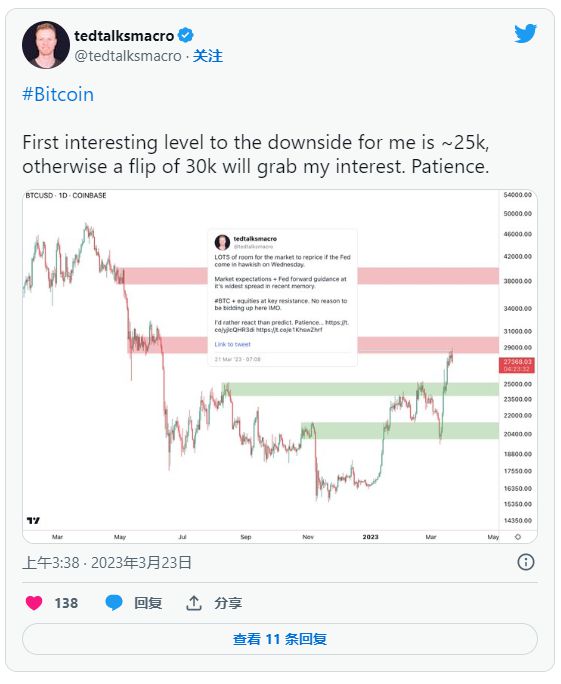Viewport: 561px width, 684px height.
Task: Click TradingView logo on chart
Action: (33, 520)
